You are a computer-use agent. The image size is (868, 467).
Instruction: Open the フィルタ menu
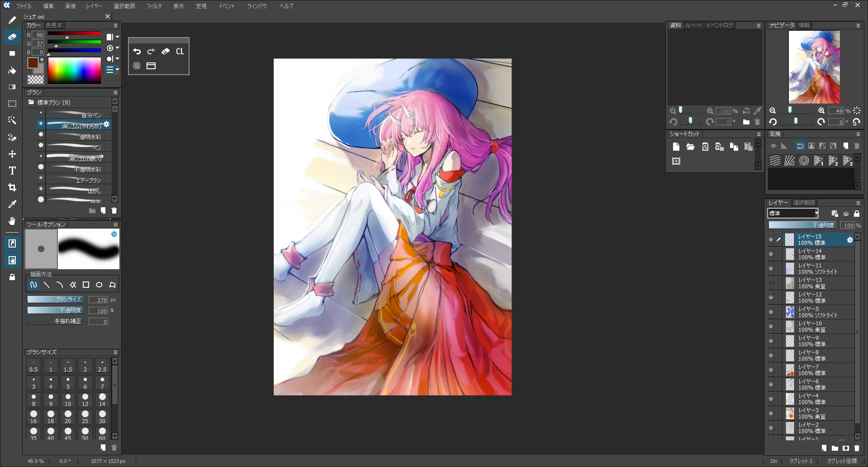154,6
